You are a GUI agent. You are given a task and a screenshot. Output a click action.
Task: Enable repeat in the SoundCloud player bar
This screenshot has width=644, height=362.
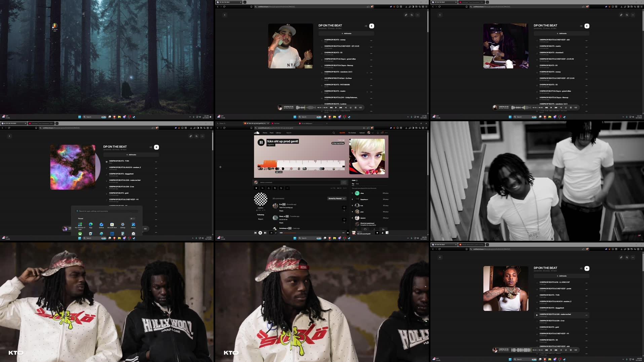click(276, 232)
